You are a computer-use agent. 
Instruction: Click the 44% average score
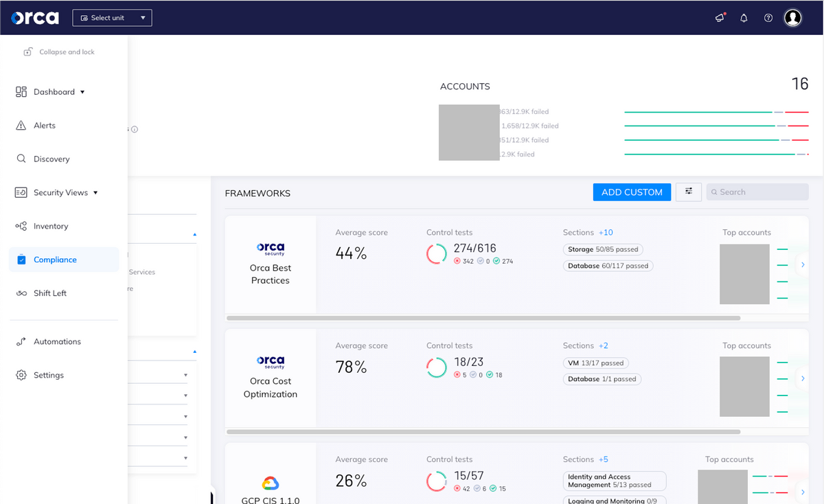click(351, 254)
